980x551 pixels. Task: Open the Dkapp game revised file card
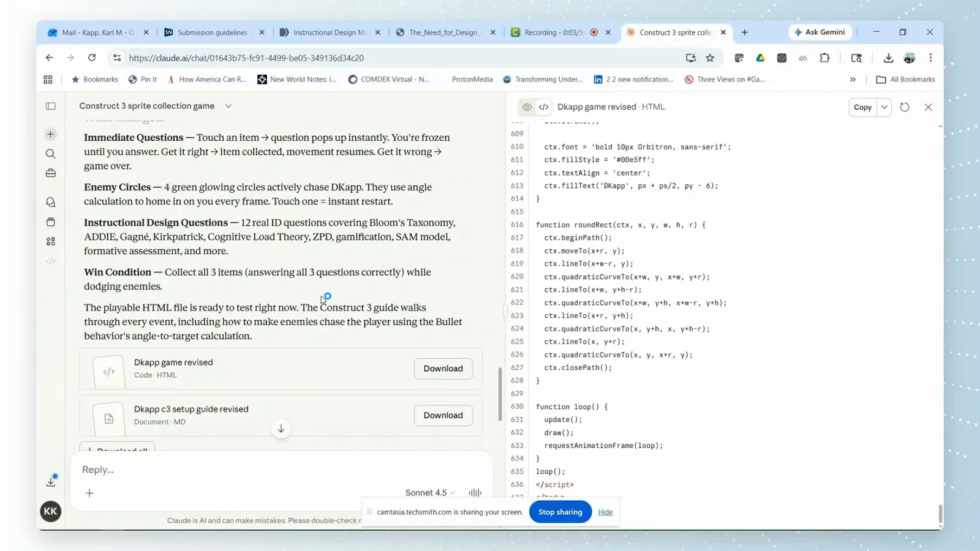pyautogui.click(x=281, y=369)
